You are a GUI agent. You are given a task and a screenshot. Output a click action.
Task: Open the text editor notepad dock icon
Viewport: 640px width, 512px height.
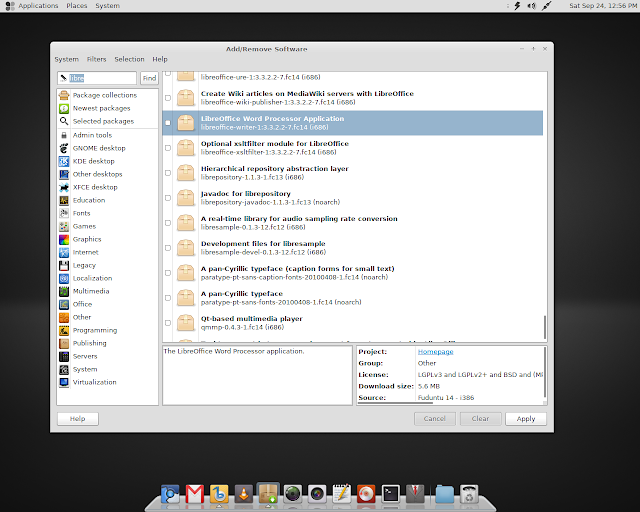342,494
